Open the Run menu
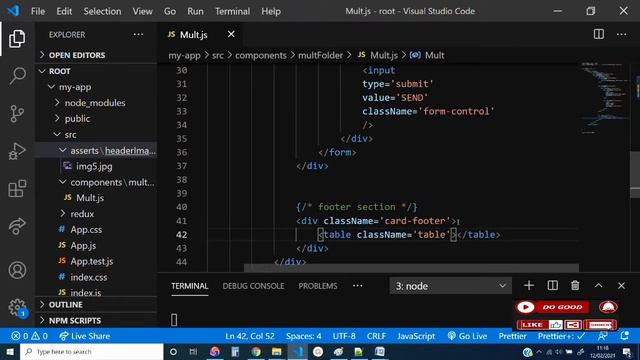Screen dimensions: 640x360 (195, 11)
